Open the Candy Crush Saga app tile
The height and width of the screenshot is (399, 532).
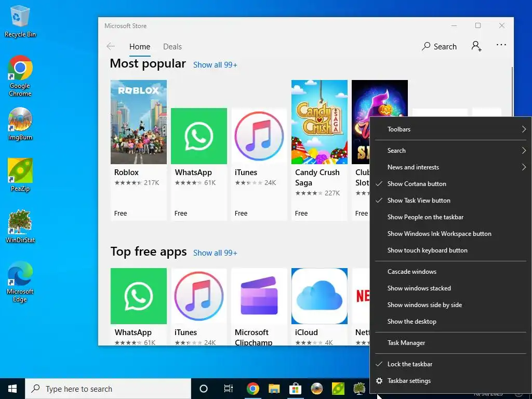pos(320,150)
